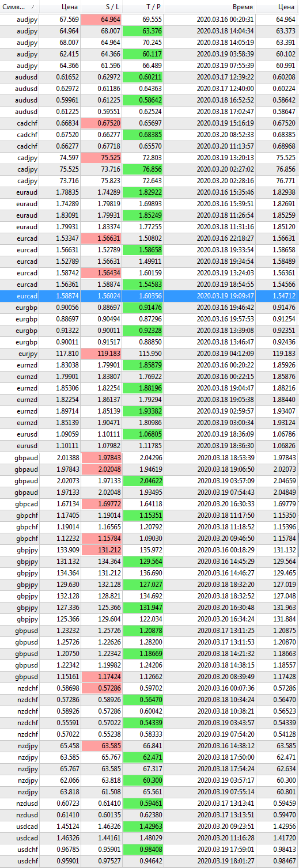Click the green nzdusd T/P 0.59461
The height and width of the screenshot is (868, 299).
pyautogui.click(x=143, y=803)
